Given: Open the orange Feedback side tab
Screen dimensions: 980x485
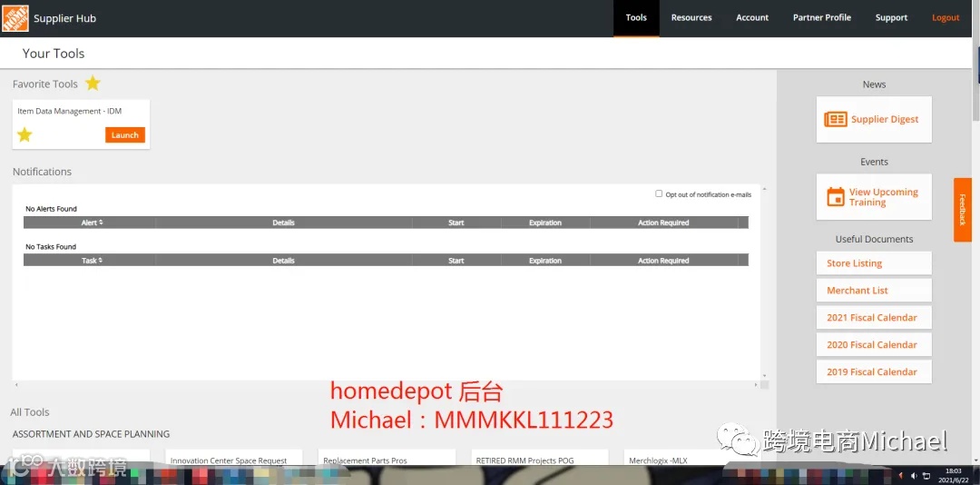Looking at the screenshot, I should (x=963, y=210).
